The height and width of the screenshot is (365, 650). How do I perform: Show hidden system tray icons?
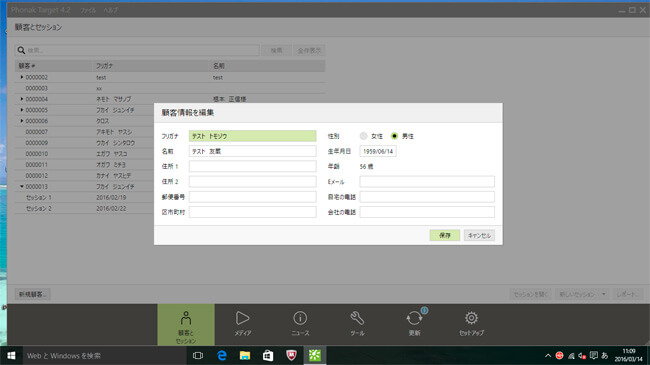coord(548,355)
